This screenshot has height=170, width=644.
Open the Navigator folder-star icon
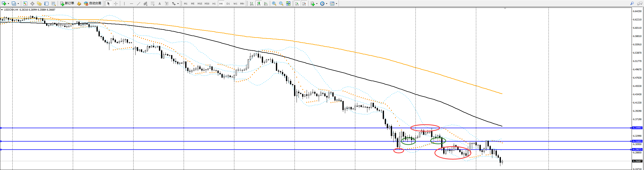39,4
